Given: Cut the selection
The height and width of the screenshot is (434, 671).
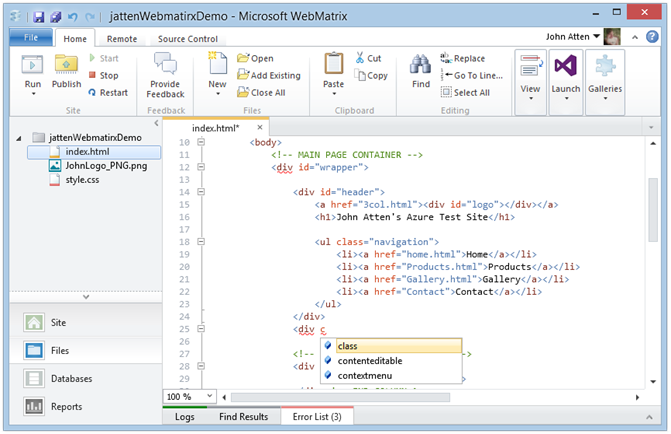Looking at the screenshot, I should tap(368, 58).
